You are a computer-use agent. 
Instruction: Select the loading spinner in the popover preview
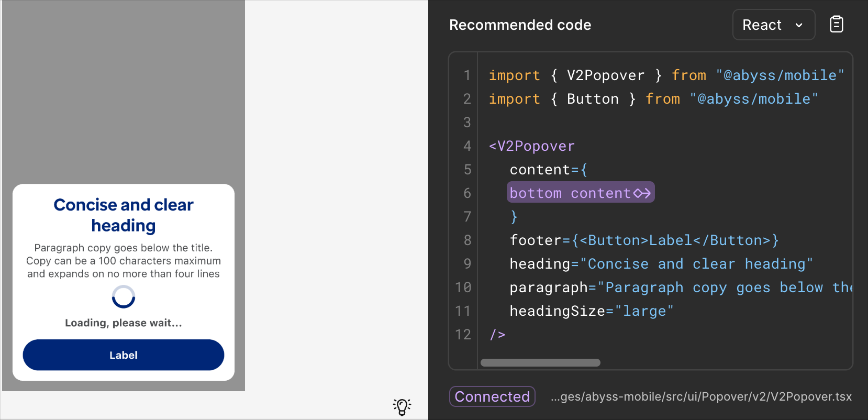click(x=123, y=296)
